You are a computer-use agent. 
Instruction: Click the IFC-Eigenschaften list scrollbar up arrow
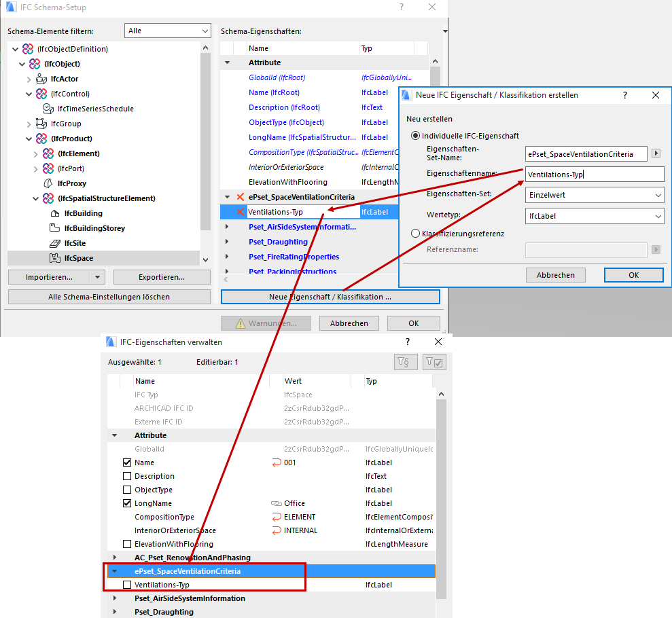[x=441, y=394]
